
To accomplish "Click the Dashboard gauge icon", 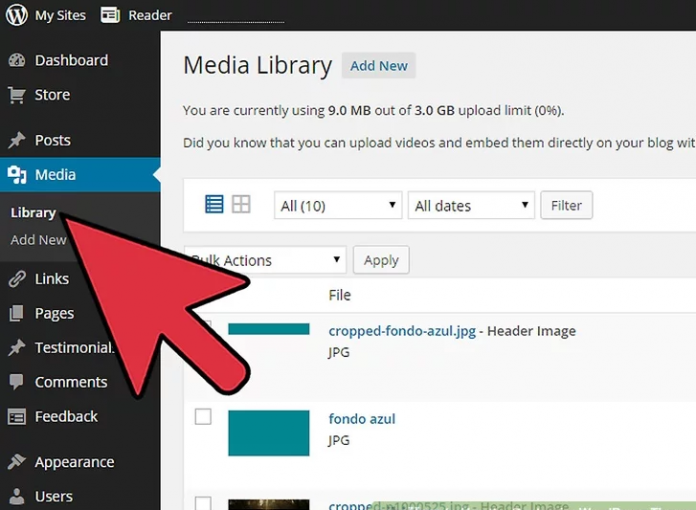I will pyautogui.click(x=17, y=60).
